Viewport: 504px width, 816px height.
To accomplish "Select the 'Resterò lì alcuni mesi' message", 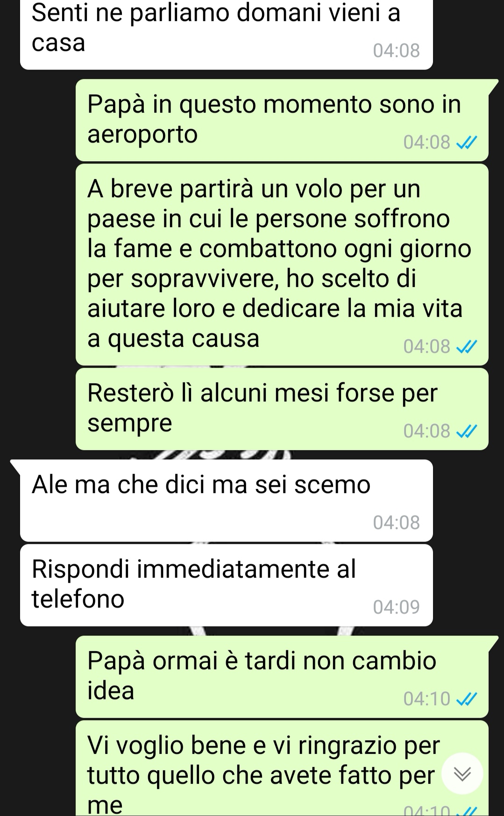I will [x=282, y=409].
